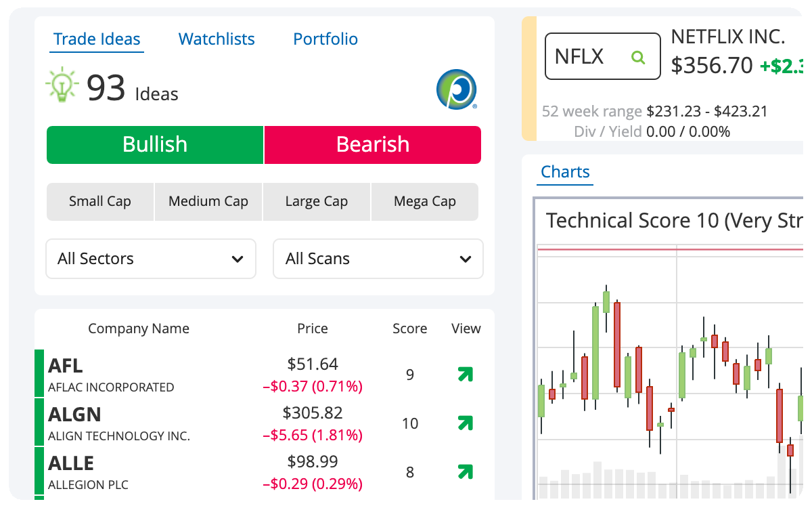This screenshot has width=812, height=508.
Task: Click the green search magnifier icon
Action: [637, 57]
